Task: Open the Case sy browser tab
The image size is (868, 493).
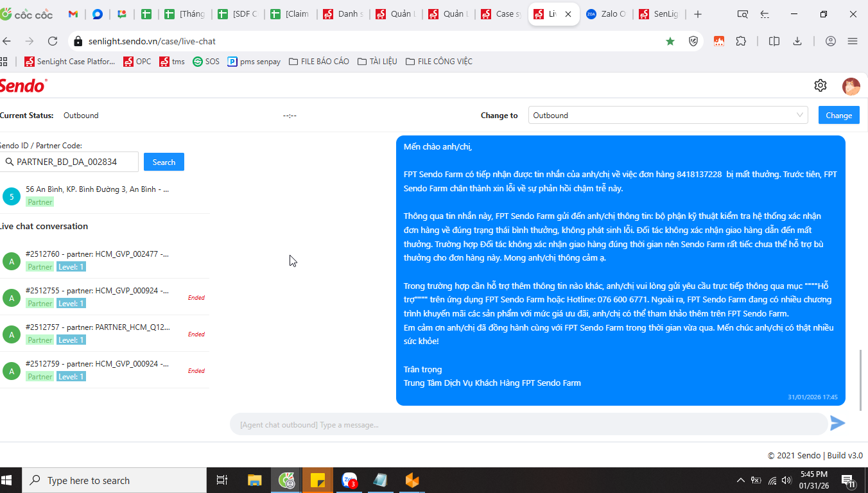Action: [x=500, y=14]
